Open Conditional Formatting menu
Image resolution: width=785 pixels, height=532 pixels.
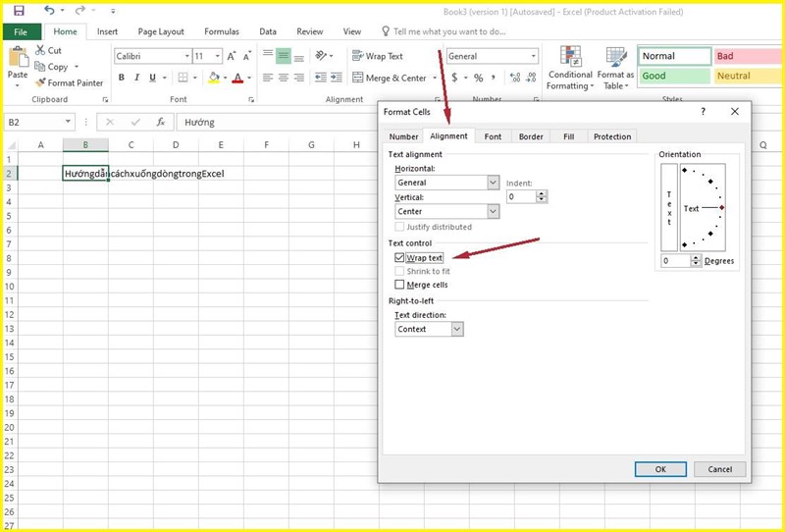coord(570,68)
